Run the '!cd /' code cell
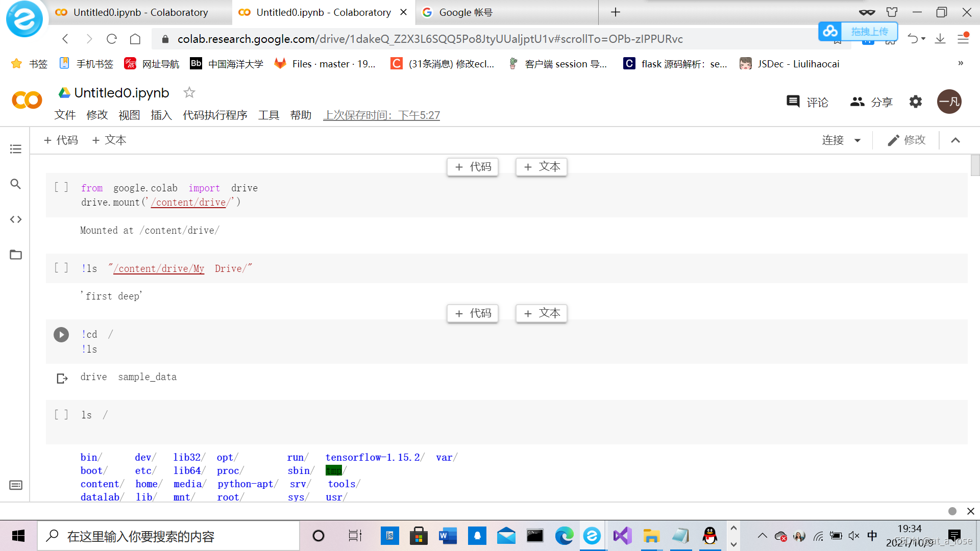 (61, 335)
